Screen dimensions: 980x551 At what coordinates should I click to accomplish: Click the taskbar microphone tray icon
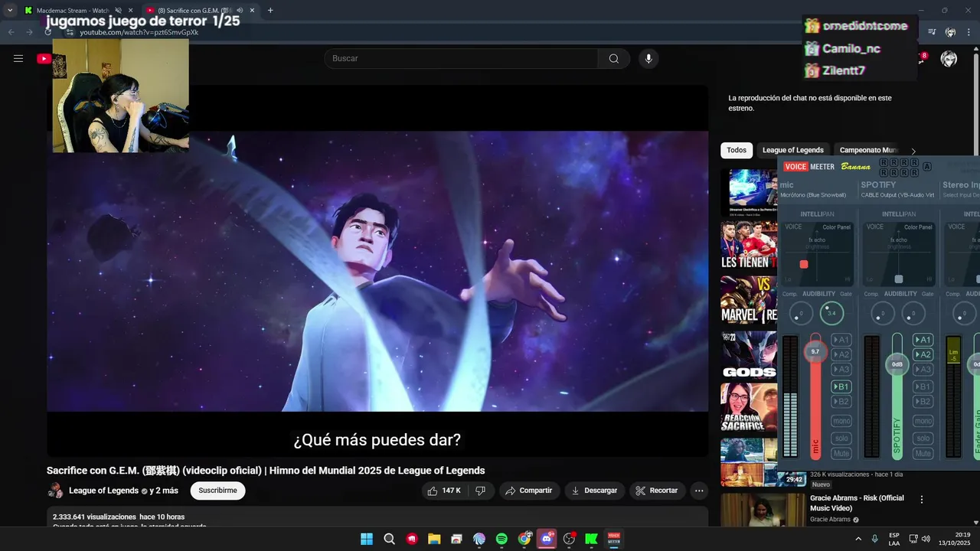(x=875, y=539)
